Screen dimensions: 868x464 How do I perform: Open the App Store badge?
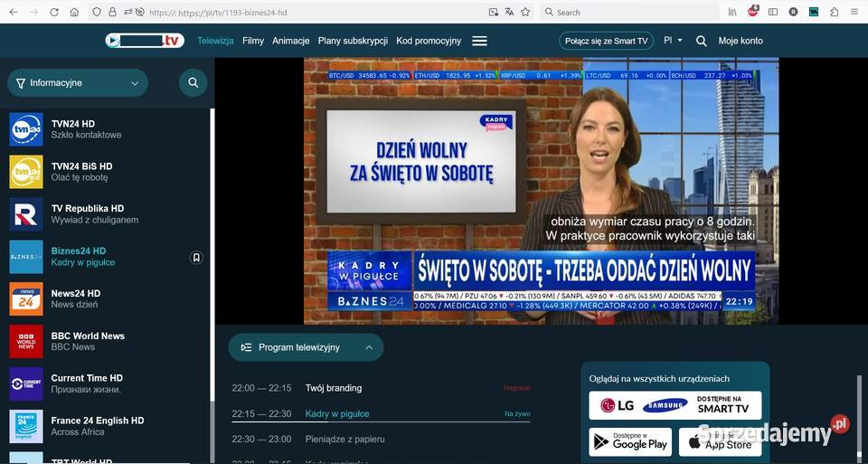pos(721,442)
